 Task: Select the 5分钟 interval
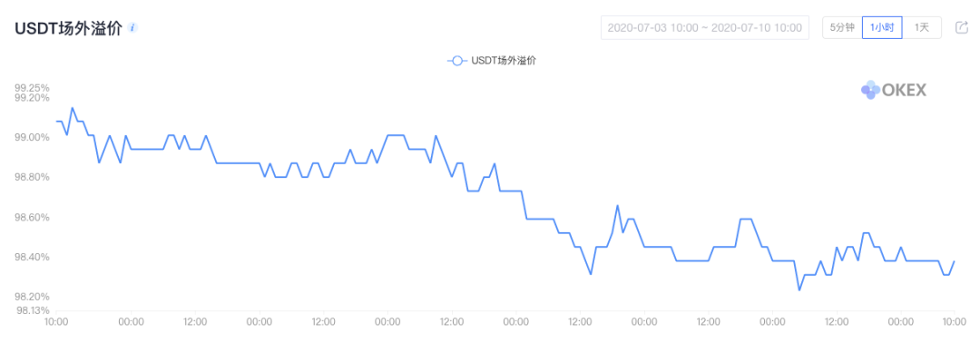(842, 27)
